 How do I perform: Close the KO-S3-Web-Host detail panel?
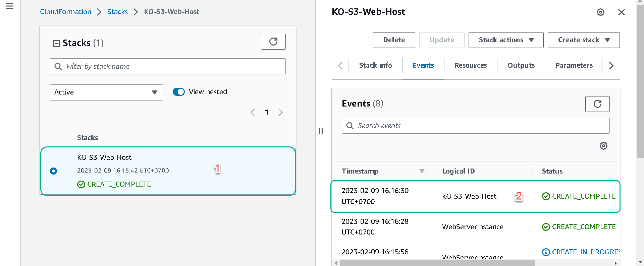621,12
